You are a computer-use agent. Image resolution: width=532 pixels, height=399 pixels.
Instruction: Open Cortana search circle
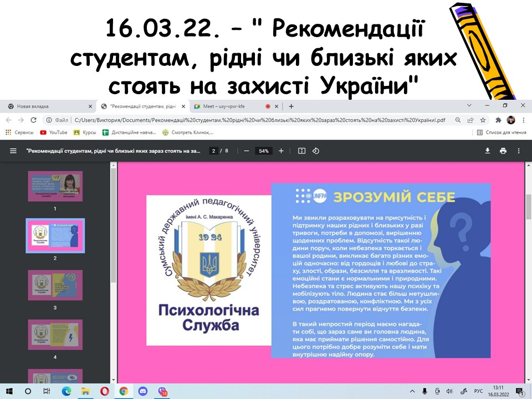coord(28,391)
